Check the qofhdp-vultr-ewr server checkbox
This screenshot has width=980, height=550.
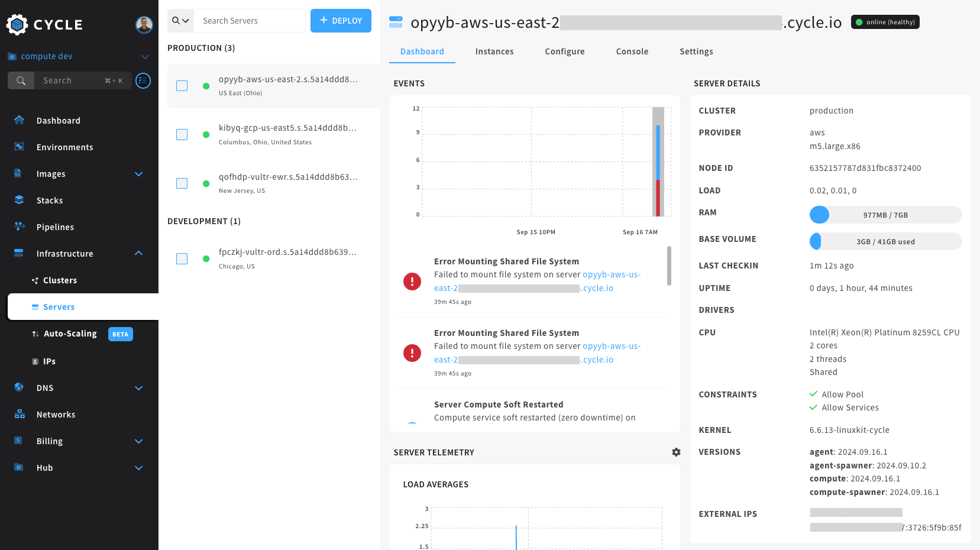(x=182, y=183)
